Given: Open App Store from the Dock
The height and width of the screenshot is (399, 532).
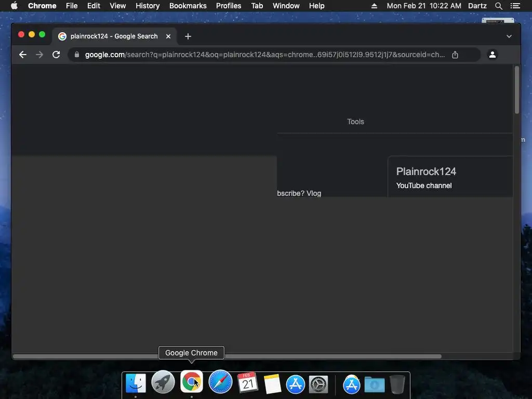Looking at the screenshot, I should pyautogui.click(x=296, y=384).
